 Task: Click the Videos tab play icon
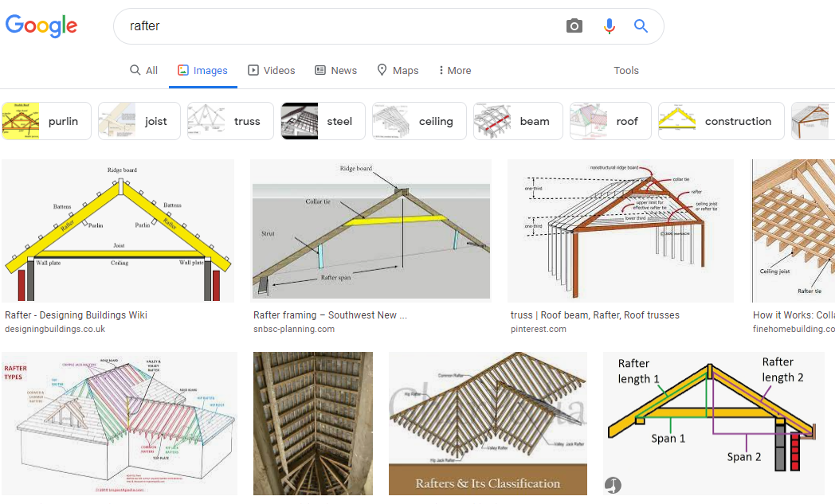253,70
